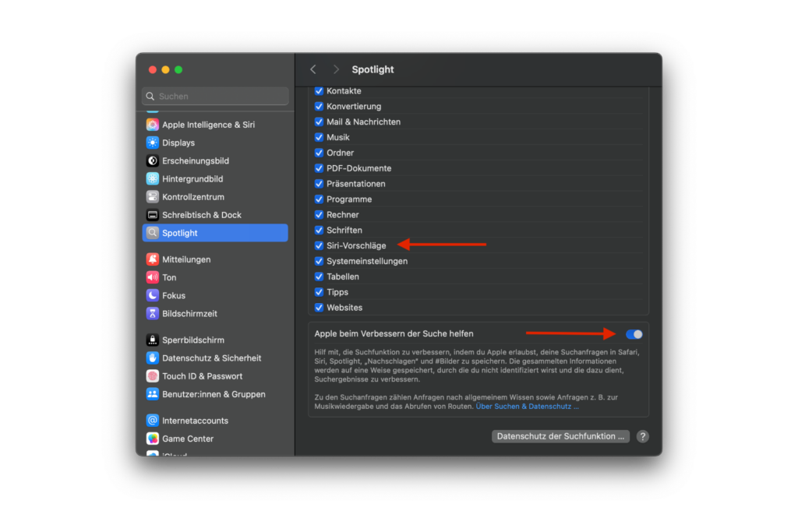The height and width of the screenshot is (532, 798).
Task: Open Kontrollzentrum icon in sidebar
Action: [153, 197]
